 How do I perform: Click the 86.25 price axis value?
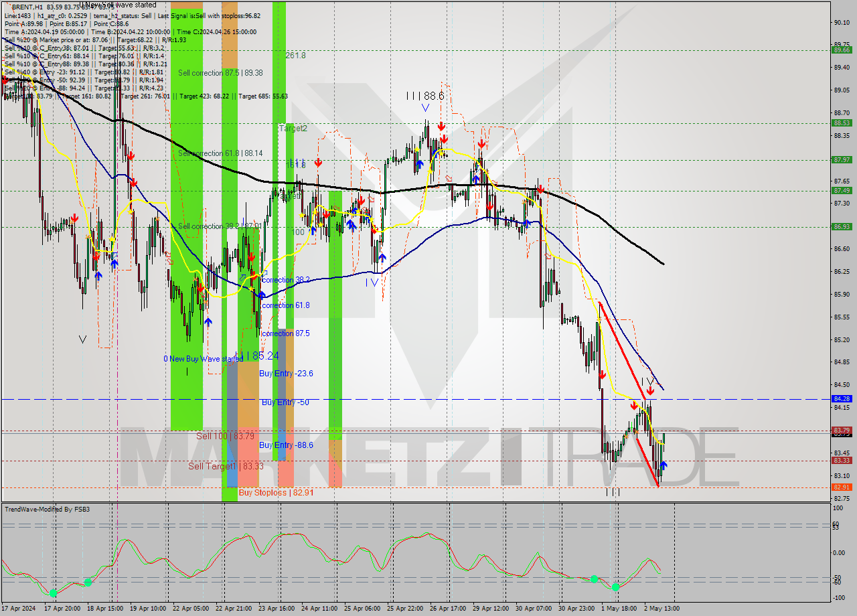[x=842, y=272]
